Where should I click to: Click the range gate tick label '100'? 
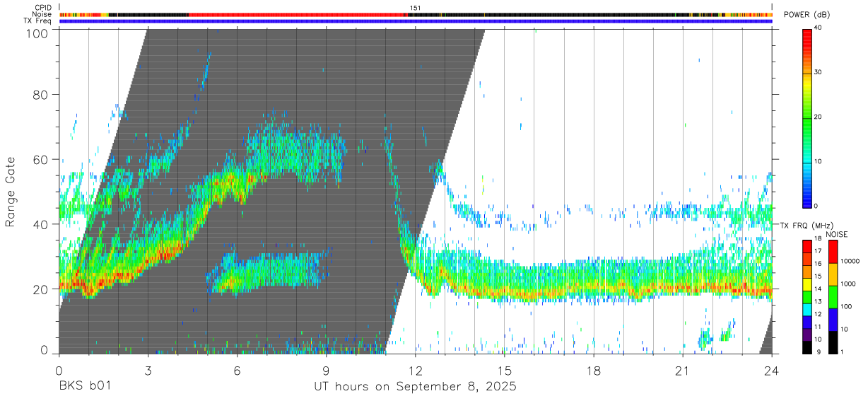(x=38, y=33)
